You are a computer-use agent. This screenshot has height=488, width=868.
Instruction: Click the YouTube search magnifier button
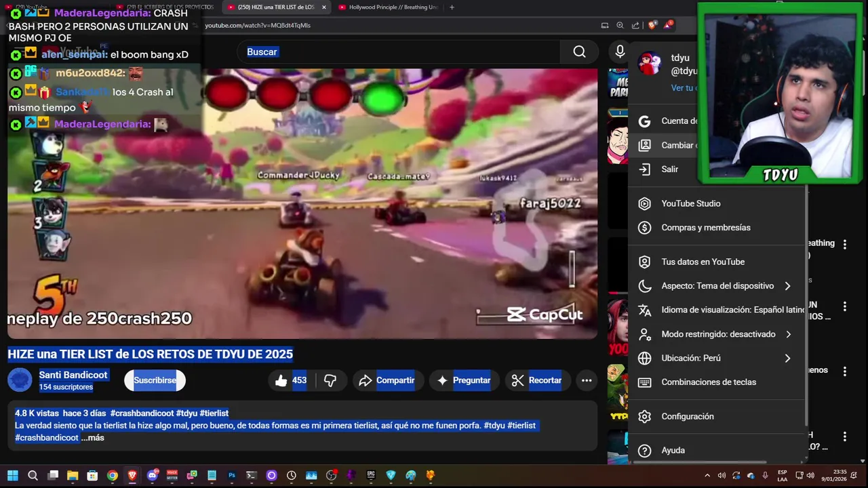pos(579,52)
